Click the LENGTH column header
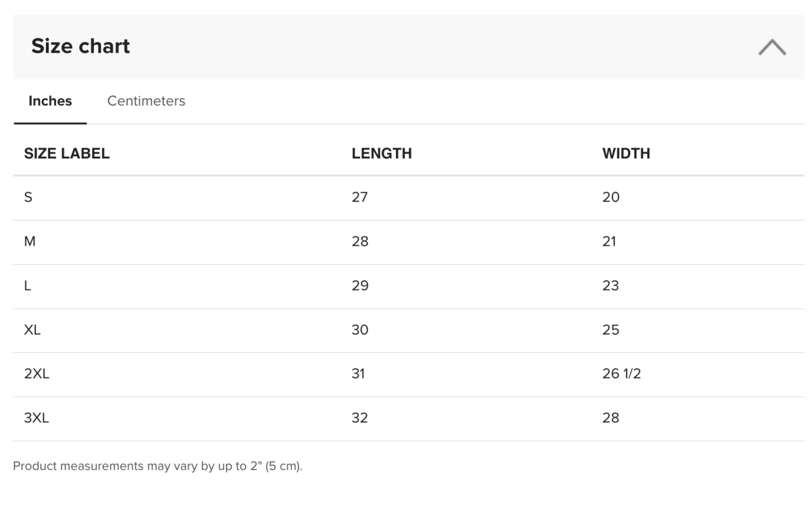 (382, 154)
